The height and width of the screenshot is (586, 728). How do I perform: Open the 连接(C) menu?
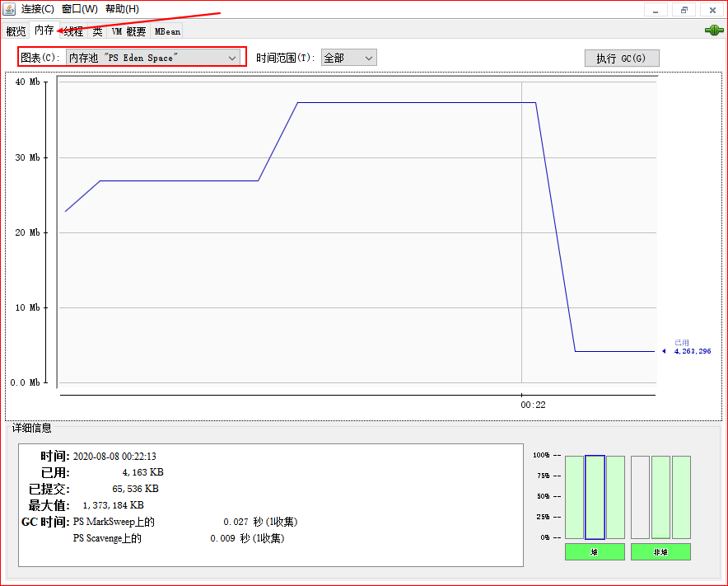pyautogui.click(x=38, y=9)
